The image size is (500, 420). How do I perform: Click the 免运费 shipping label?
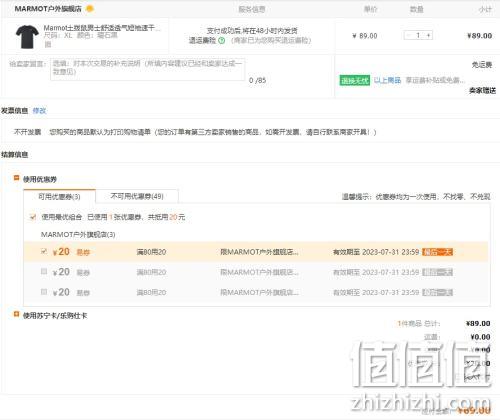coord(482,65)
